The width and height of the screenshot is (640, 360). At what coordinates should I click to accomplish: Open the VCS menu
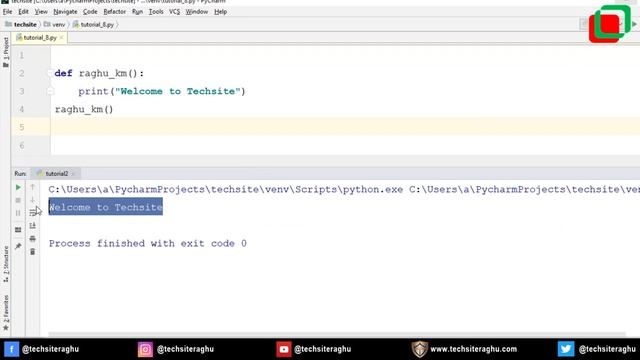coord(174,12)
